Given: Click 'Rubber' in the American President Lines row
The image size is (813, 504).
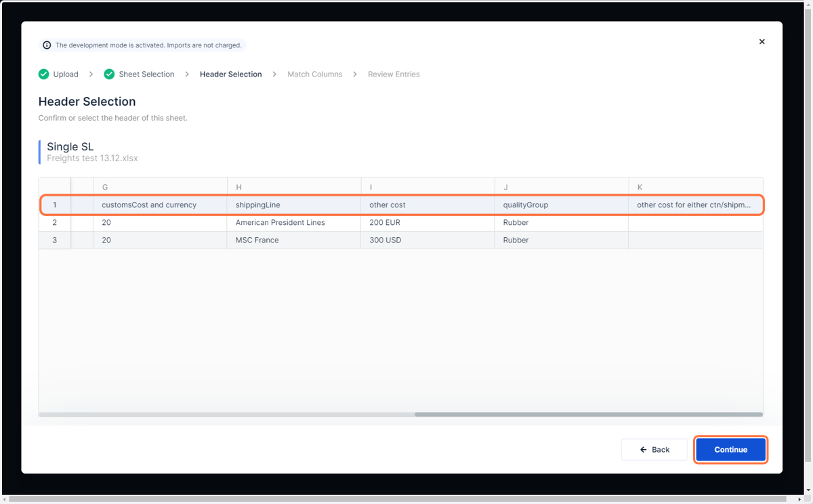Looking at the screenshot, I should 562,222.
